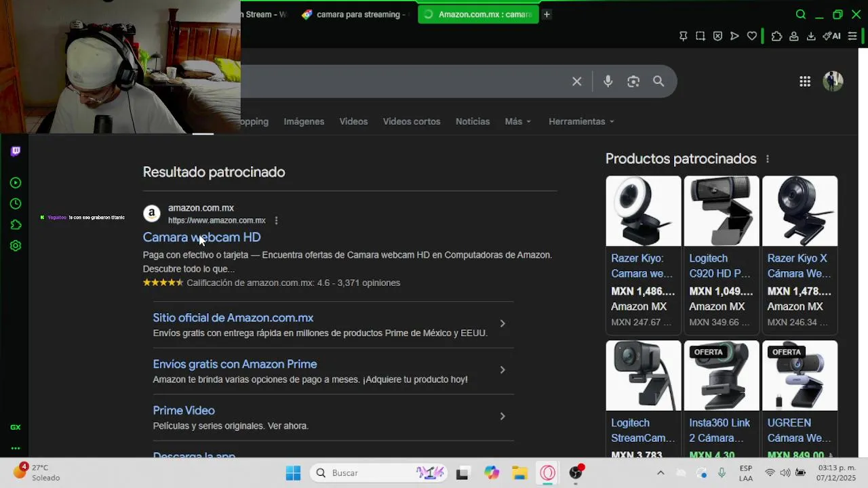Bookmark page with the heart icon
This screenshot has height=488, width=868.
[x=752, y=36]
